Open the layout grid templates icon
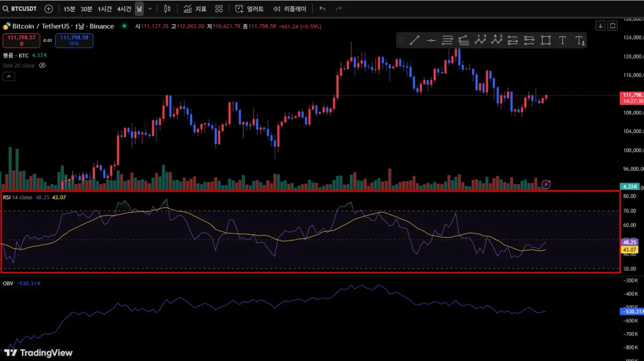The width and height of the screenshot is (644, 361). click(219, 9)
